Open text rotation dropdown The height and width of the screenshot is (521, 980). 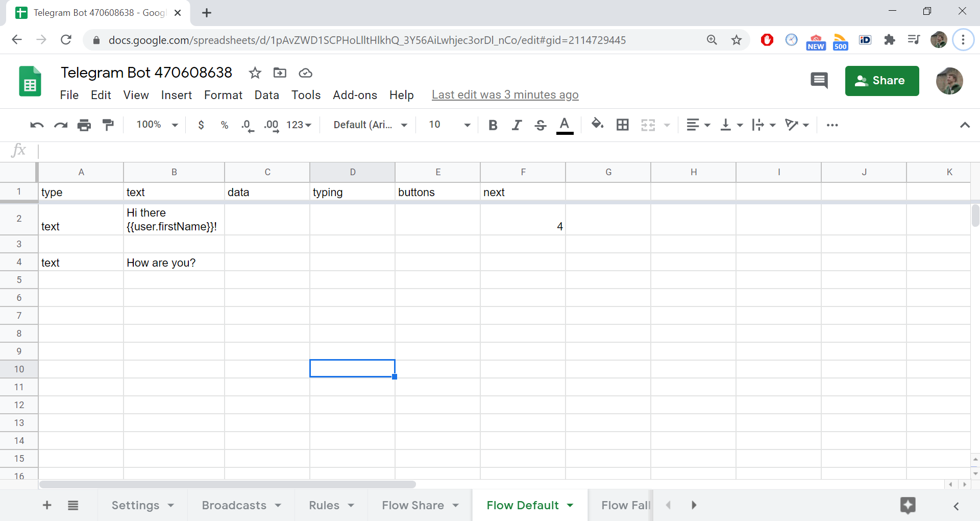tap(797, 125)
